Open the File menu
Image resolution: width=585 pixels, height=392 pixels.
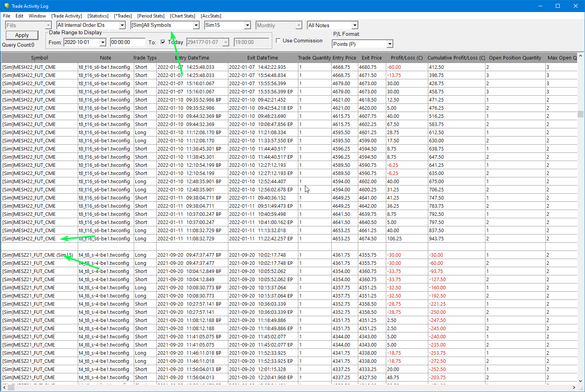pos(7,16)
